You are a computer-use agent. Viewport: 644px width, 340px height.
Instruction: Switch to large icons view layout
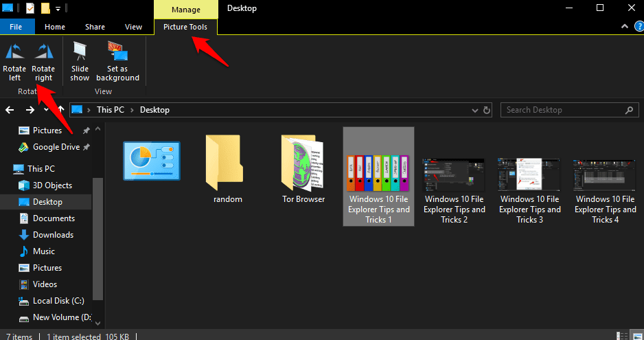pos(637,336)
